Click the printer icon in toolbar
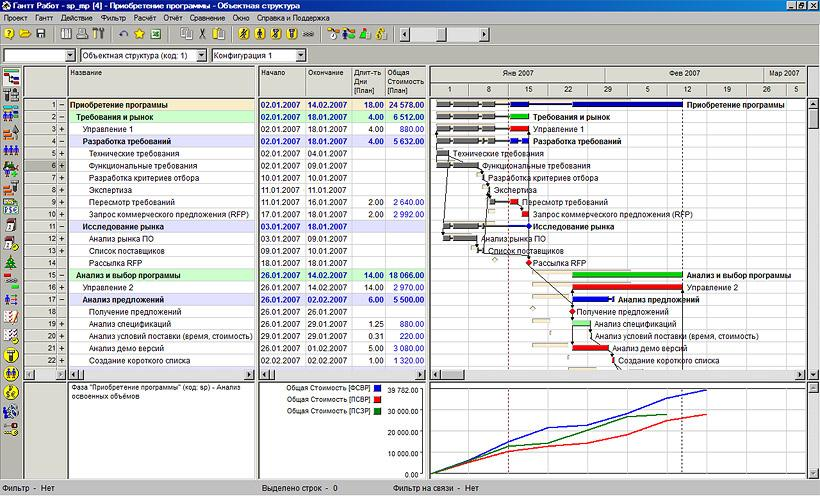Viewport: 820px width, 496px height. point(80,34)
